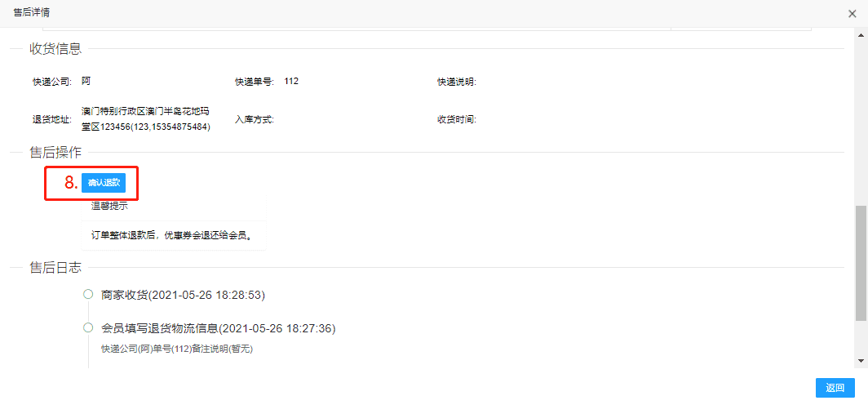This screenshot has width=868, height=405.
Task: Click the log detail line 快递公司(阿)单号(112)
Action: point(177,349)
